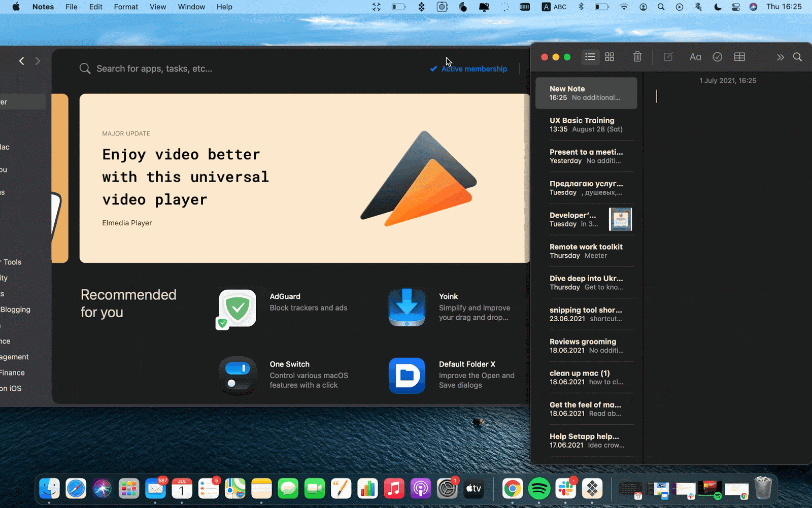The image size is (812, 508).
Task: Open the Developer'... note thumbnail
Action: [x=620, y=219]
